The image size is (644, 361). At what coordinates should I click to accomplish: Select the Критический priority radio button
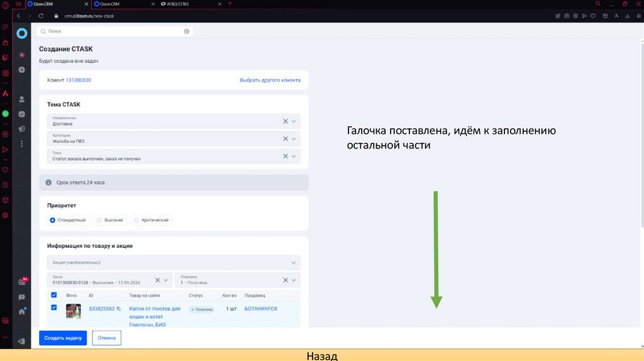136,220
